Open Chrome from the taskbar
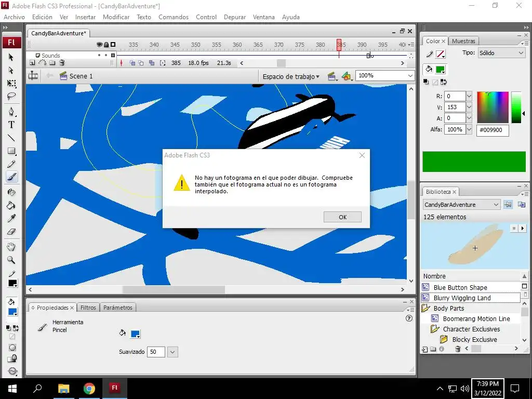The image size is (532, 399). pyautogui.click(x=89, y=389)
